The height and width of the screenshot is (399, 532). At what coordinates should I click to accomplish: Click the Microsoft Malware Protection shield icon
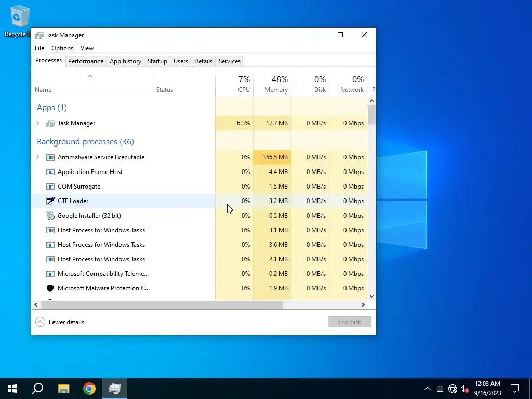tap(50, 288)
